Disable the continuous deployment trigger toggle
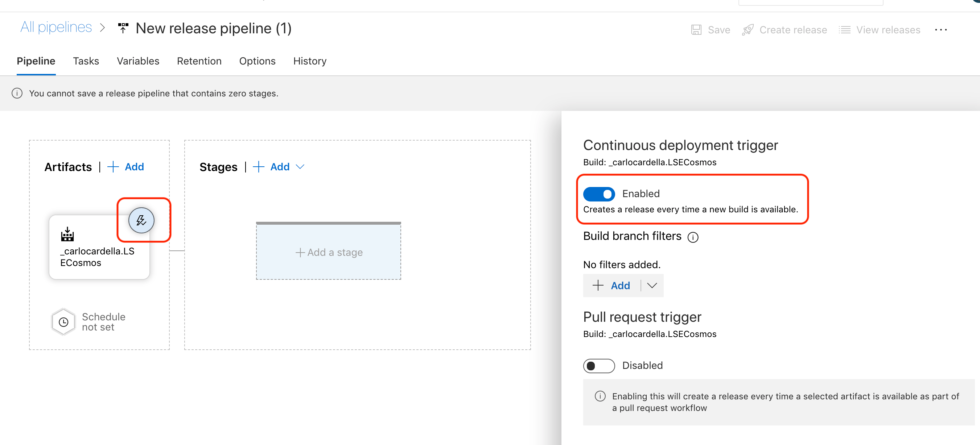 tap(599, 194)
